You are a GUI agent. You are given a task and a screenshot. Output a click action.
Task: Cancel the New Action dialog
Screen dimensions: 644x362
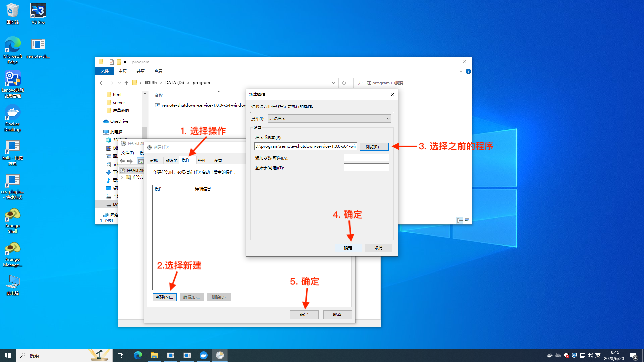click(x=378, y=248)
